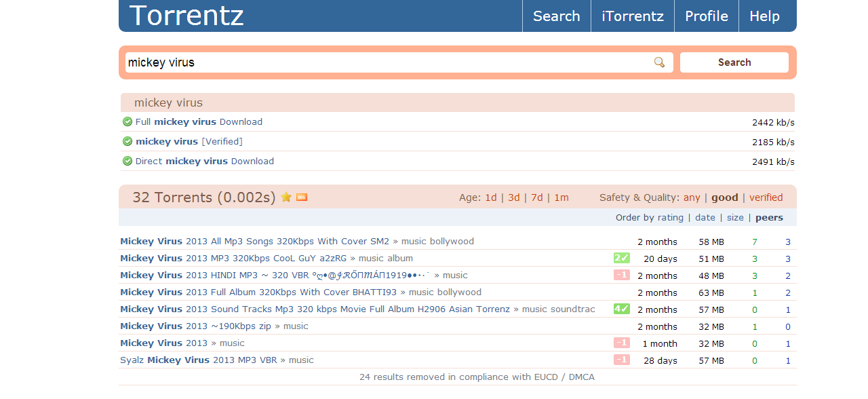Viewport: 868px width, 399px height.
Task: Set Safety & Quality to any
Action: point(692,197)
